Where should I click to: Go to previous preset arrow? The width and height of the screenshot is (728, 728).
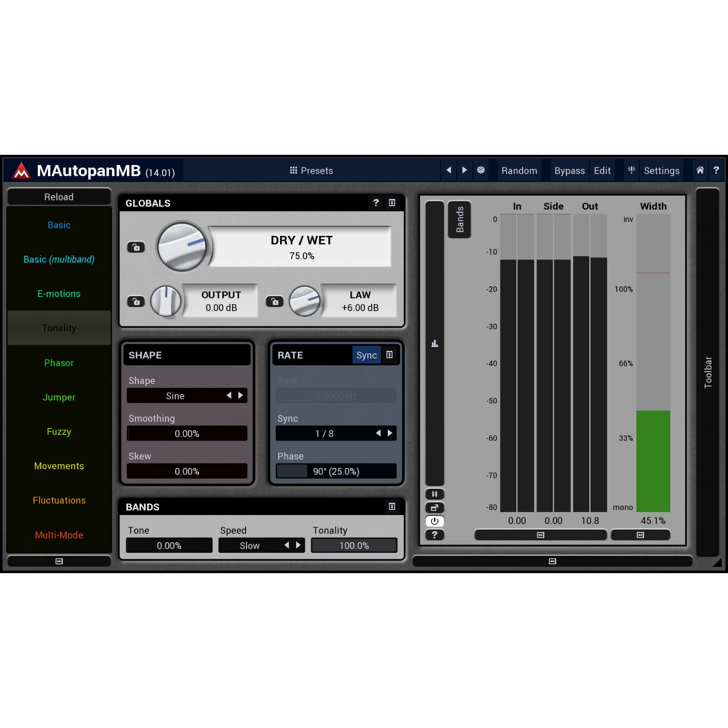449,170
